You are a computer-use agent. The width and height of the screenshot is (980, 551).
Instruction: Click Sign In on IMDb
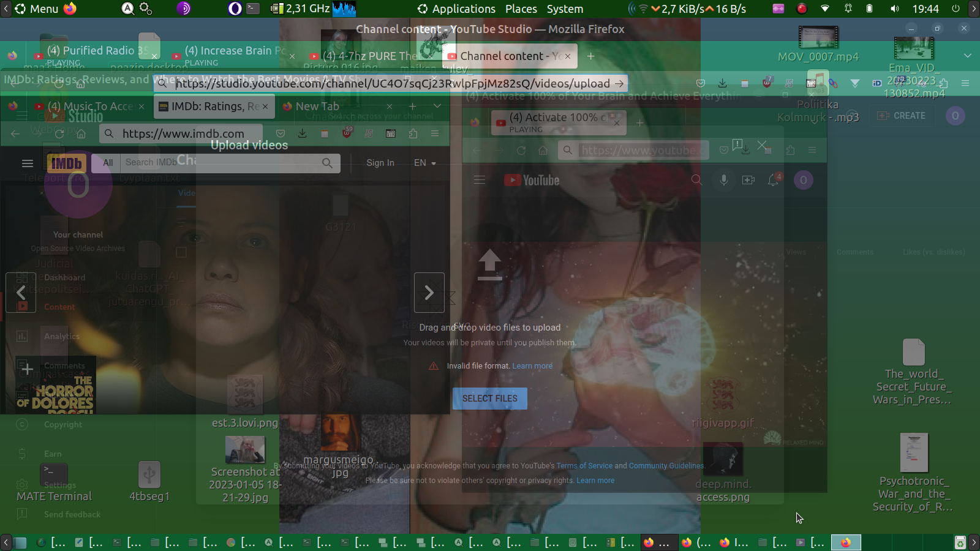pyautogui.click(x=380, y=163)
